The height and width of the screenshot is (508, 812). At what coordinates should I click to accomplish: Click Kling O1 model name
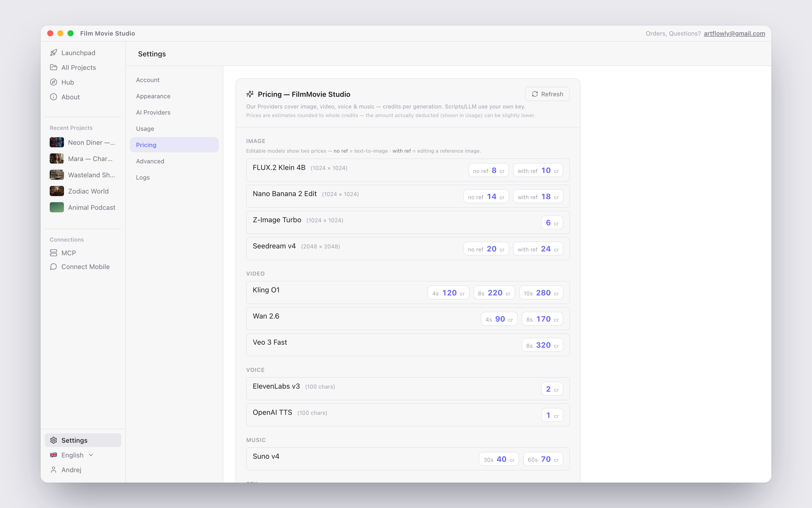click(x=266, y=290)
